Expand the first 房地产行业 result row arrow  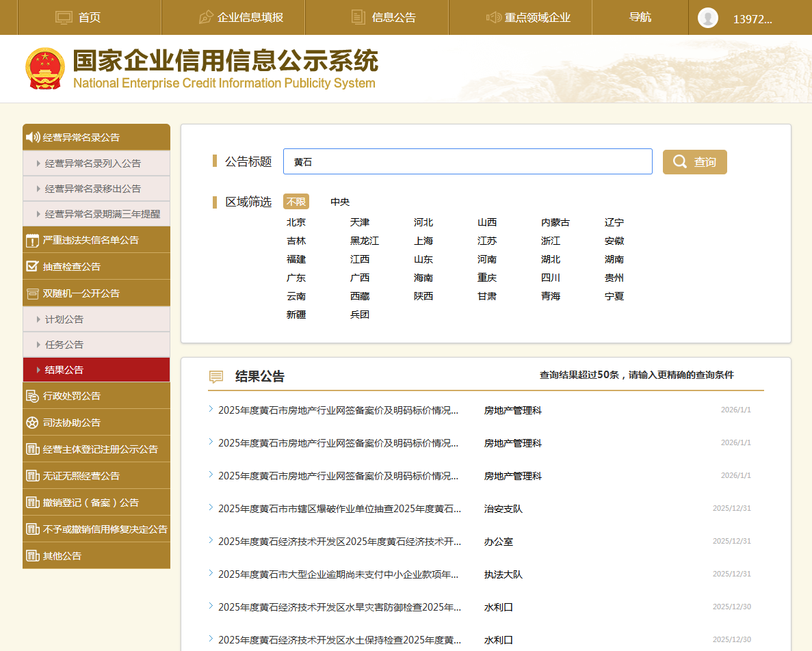click(211, 410)
